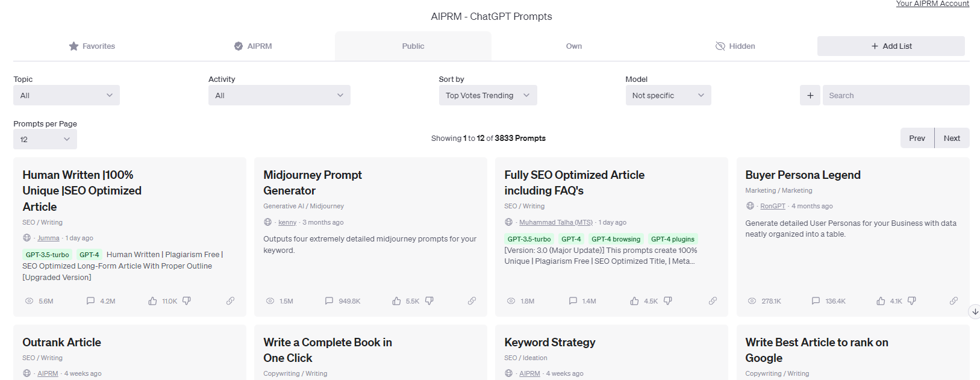The width and height of the screenshot is (980, 380).
Task: Open author Jumma profile link
Action: 48,238
